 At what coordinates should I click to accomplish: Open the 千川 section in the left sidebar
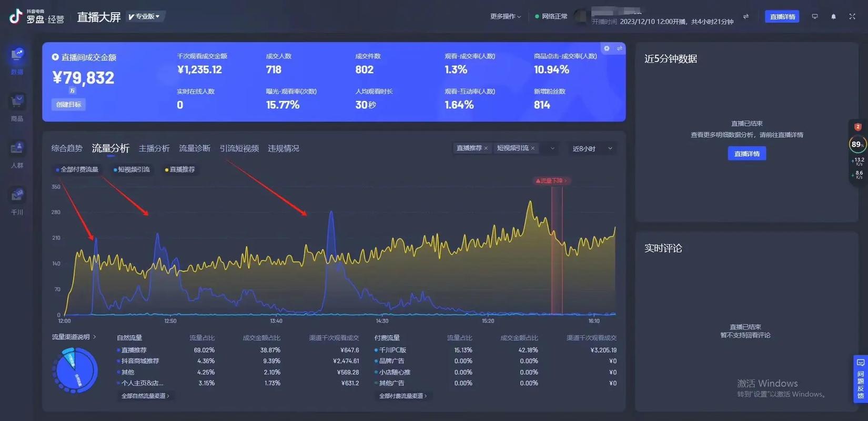point(17,202)
